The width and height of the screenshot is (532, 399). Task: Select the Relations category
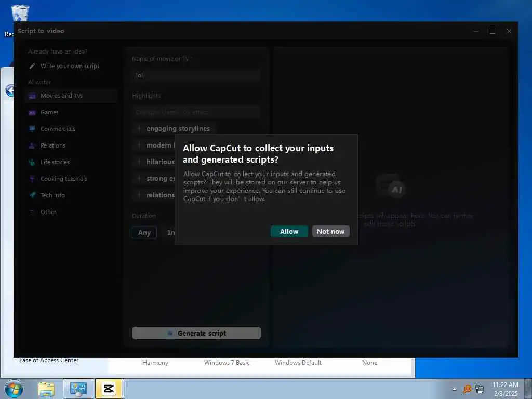coord(52,145)
